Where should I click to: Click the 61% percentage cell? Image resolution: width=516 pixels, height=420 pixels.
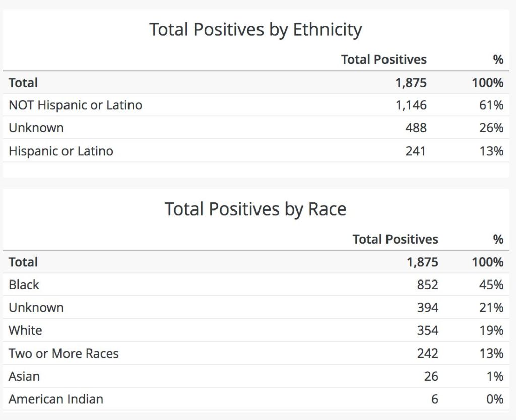pos(491,105)
